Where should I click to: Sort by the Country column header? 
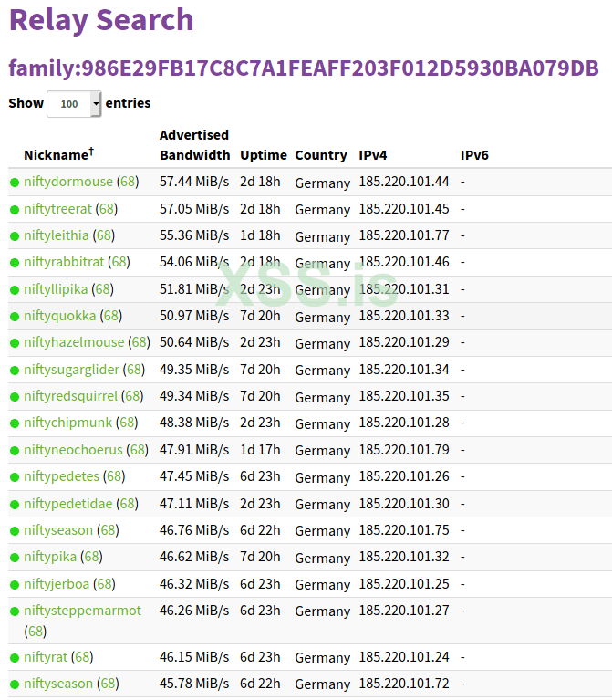(321, 155)
